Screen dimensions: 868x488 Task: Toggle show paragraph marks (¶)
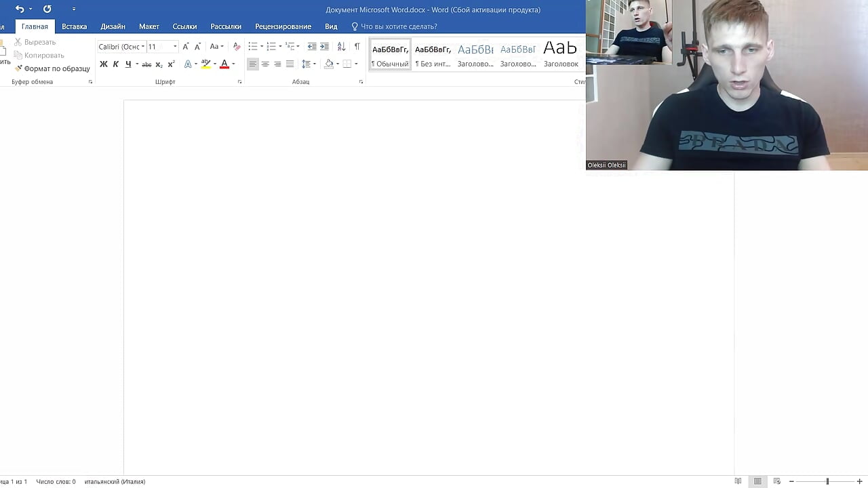357,47
